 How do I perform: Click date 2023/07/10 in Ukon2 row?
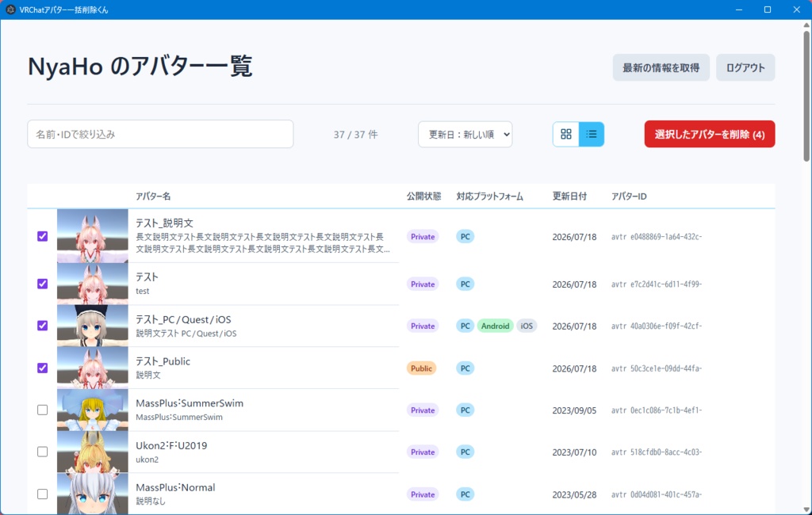click(574, 452)
